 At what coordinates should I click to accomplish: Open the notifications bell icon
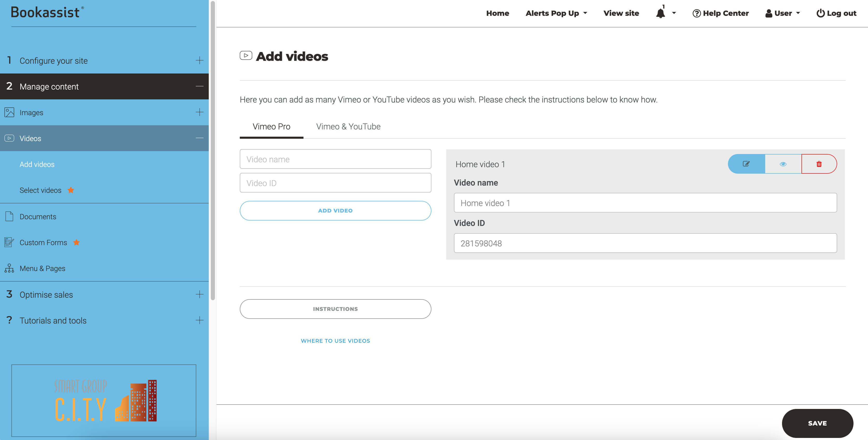(x=660, y=13)
